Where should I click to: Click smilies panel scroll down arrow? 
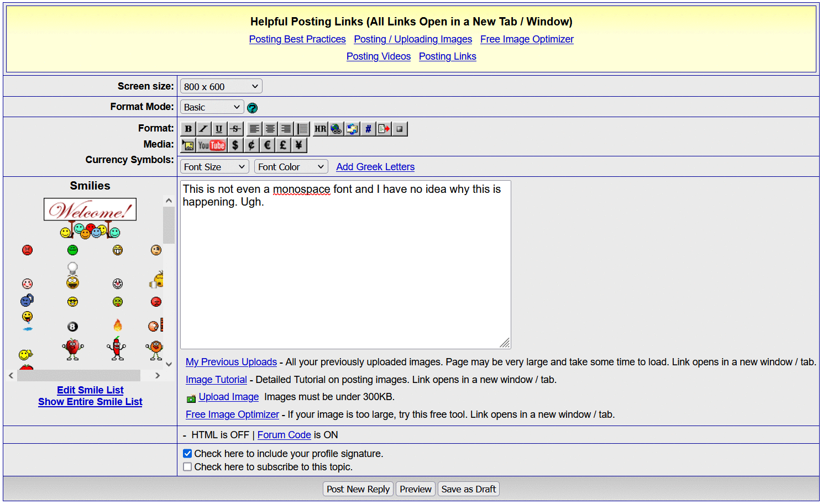[x=169, y=364]
